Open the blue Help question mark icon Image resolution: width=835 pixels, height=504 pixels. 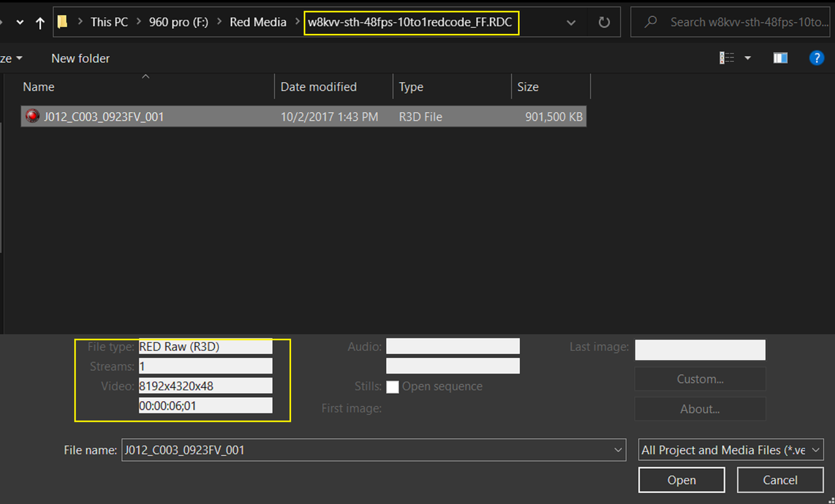pos(816,58)
